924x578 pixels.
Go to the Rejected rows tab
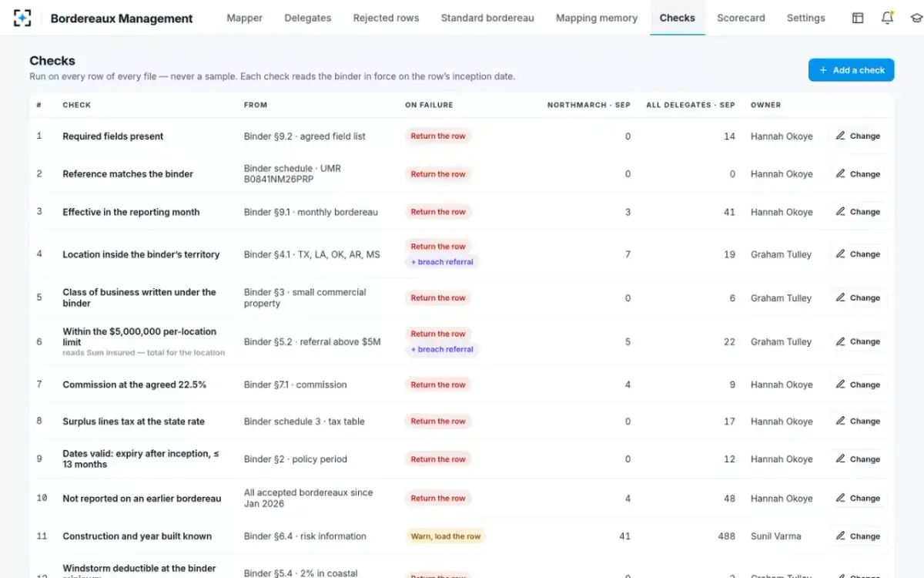click(x=386, y=18)
